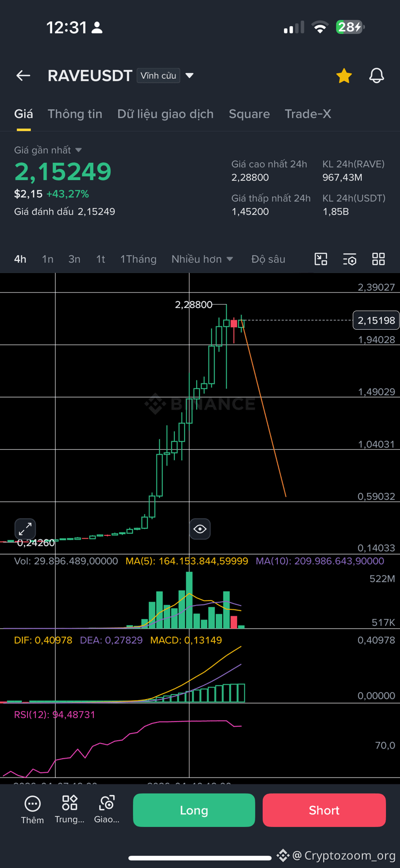Select the 4h chart interval
Screen dimensions: 400x868
point(20,259)
